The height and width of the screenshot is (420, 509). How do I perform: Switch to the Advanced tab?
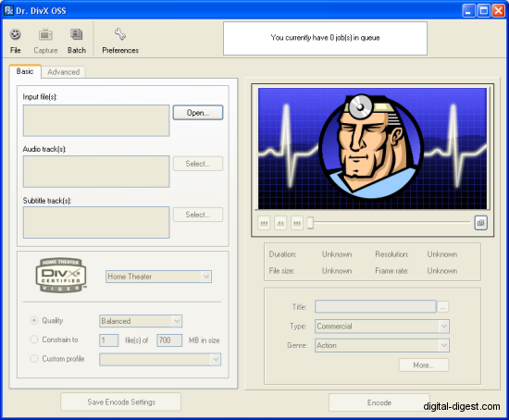coord(63,72)
